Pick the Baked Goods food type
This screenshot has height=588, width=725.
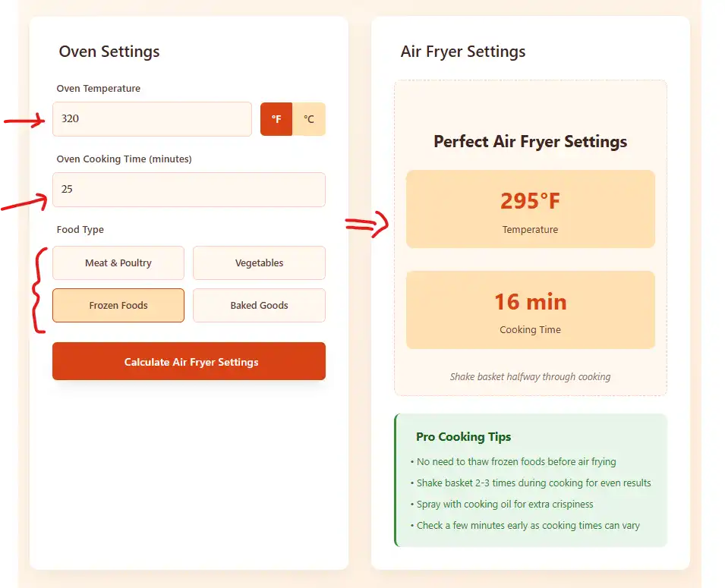coord(258,305)
